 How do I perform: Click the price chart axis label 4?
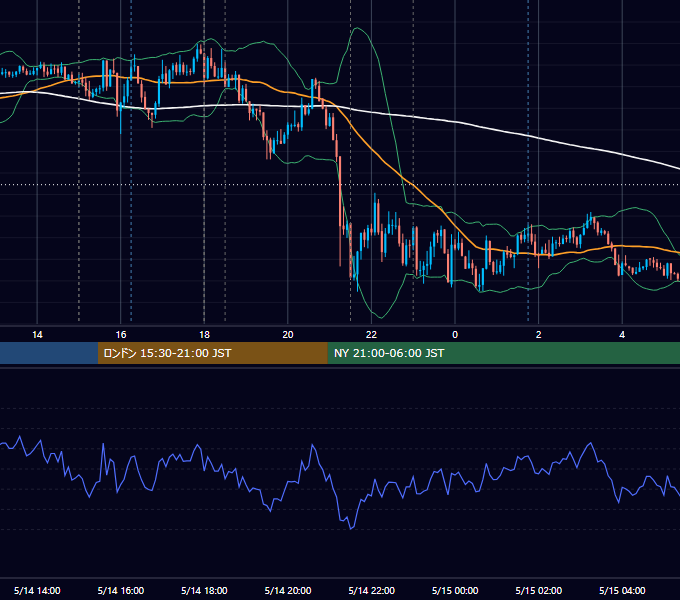pyautogui.click(x=622, y=335)
